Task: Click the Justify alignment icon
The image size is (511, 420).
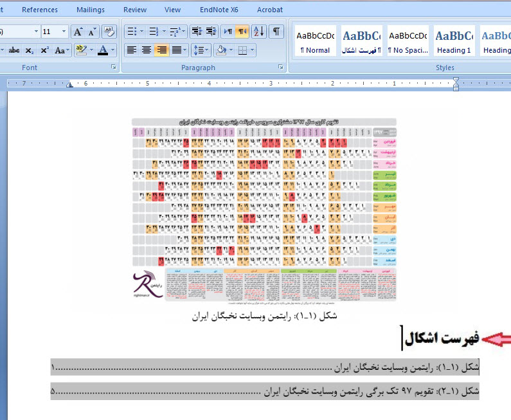Action: pos(177,50)
